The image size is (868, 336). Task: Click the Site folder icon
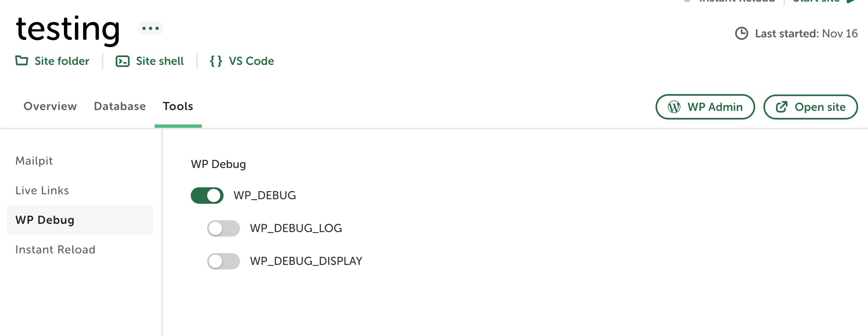click(22, 61)
